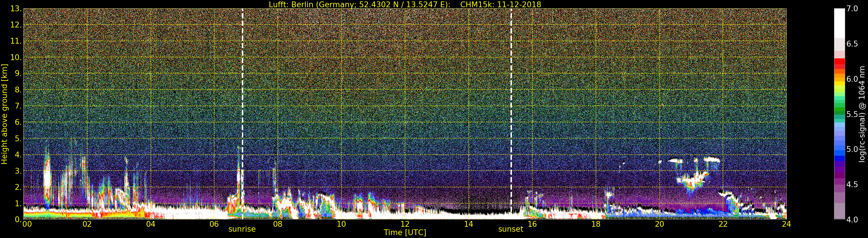Click the colorbar tick value '5.0'
Image resolution: width=868 pixels, height=238 pixels.
click(852, 149)
